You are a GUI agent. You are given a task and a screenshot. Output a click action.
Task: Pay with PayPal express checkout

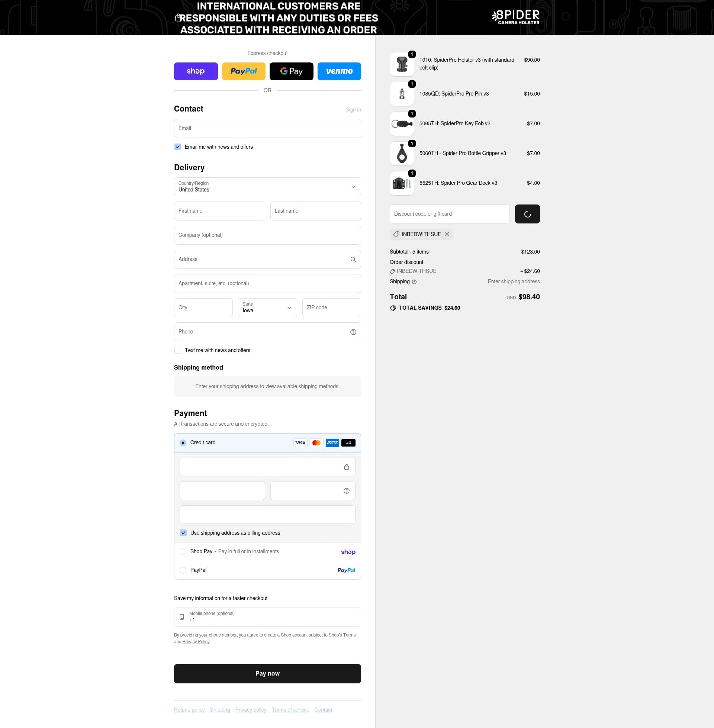click(x=243, y=71)
